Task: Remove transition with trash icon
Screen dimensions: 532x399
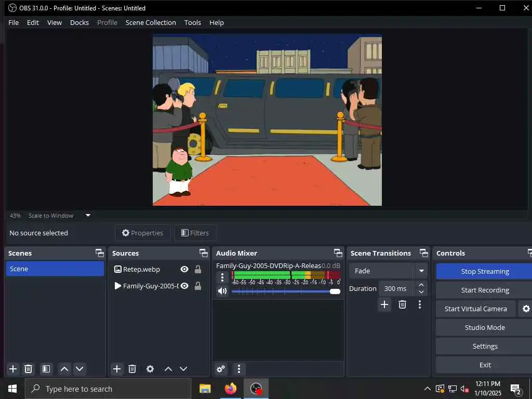Action: pyautogui.click(x=403, y=304)
